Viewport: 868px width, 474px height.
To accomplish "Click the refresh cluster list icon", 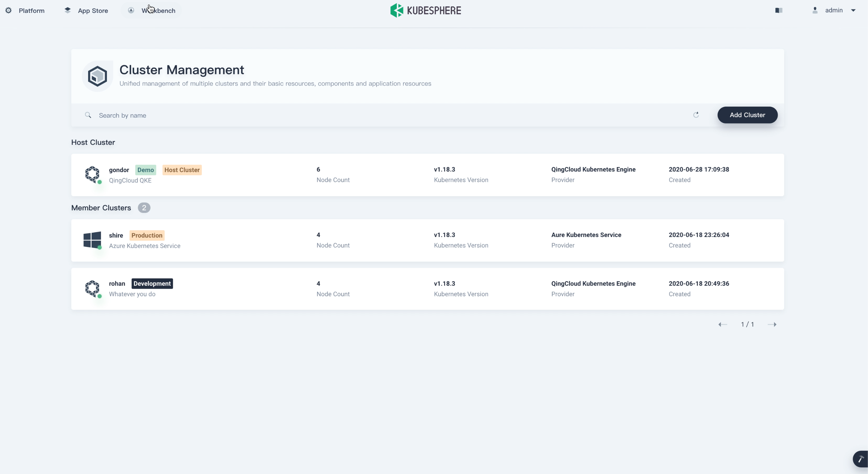I will click(x=696, y=115).
